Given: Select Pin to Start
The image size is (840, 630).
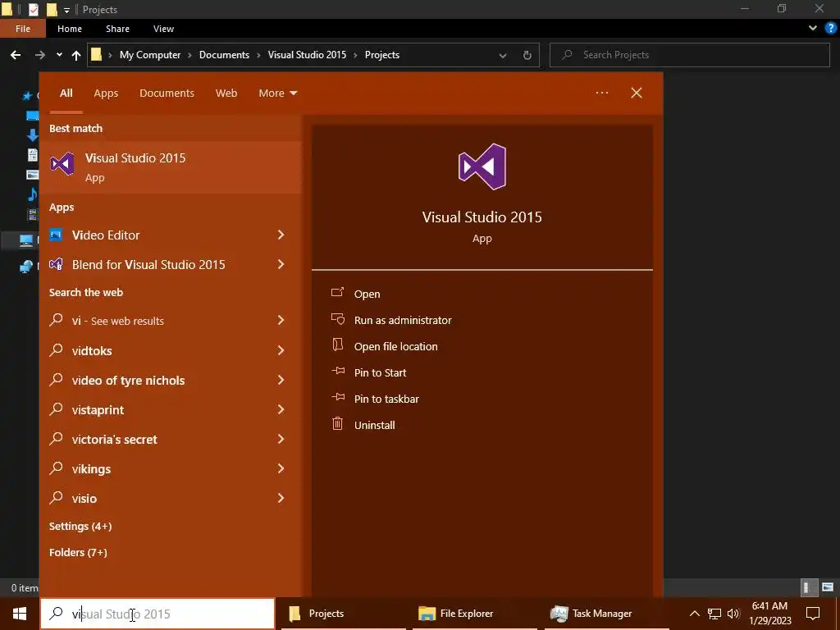Looking at the screenshot, I should pyautogui.click(x=380, y=372).
